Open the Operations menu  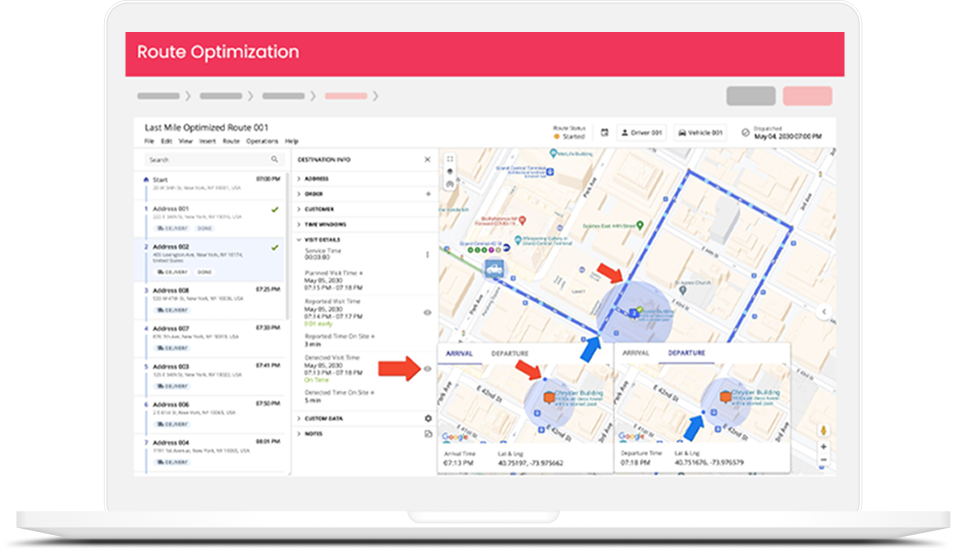262,141
